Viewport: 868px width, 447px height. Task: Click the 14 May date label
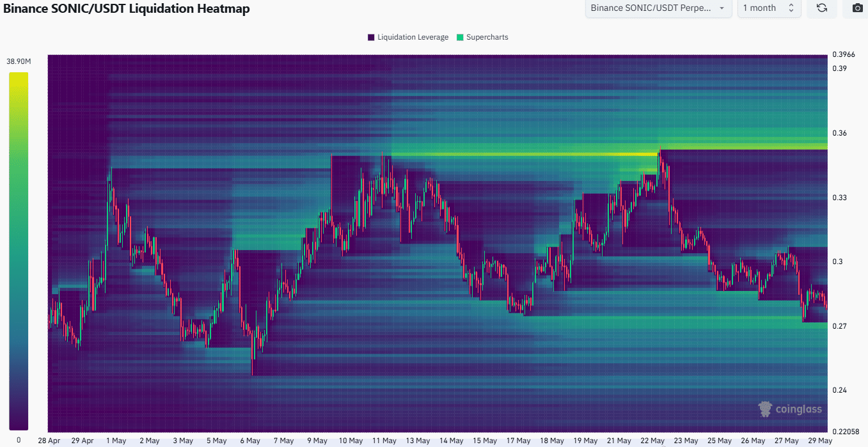coord(452,441)
